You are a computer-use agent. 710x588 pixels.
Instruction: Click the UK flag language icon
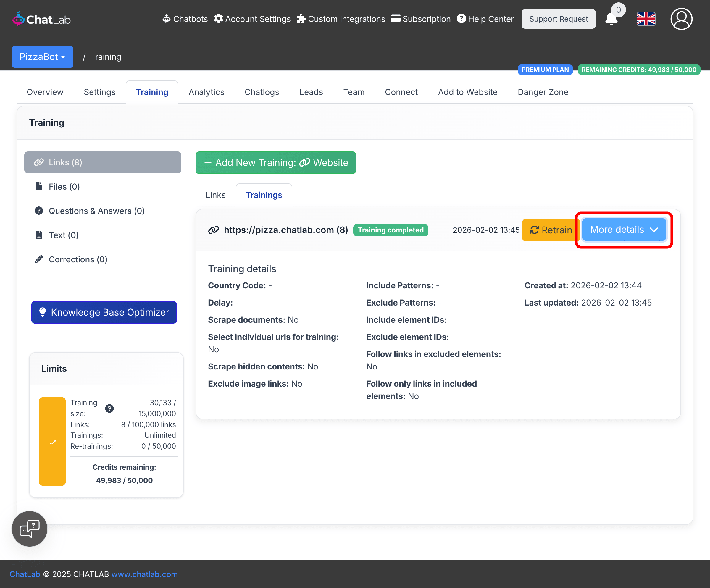coord(646,19)
